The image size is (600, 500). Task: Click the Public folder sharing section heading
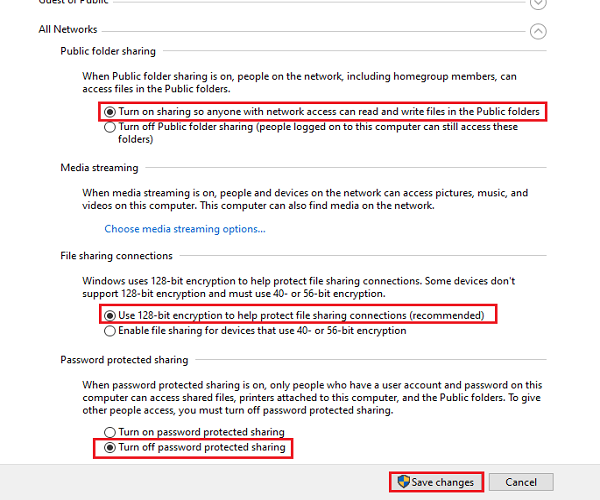click(108, 51)
